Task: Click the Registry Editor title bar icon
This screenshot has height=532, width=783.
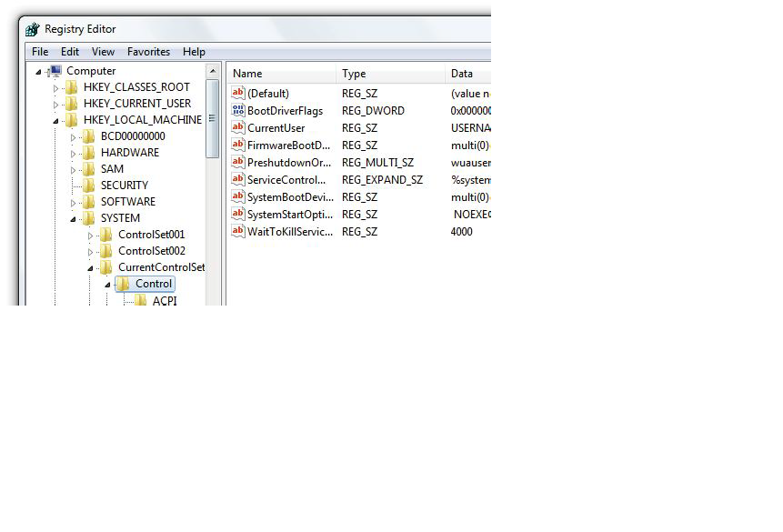Action: coord(33,28)
